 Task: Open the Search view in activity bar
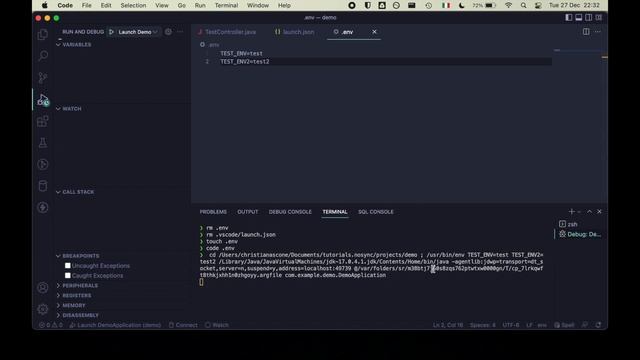click(42, 56)
